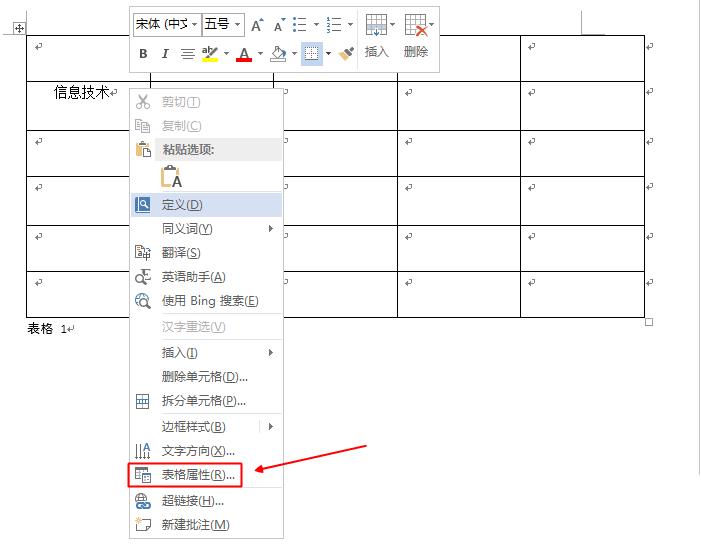The height and width of the screenshot is (556, 701).
Task: Decrease font size with shrink font icon
Action: 279,25
